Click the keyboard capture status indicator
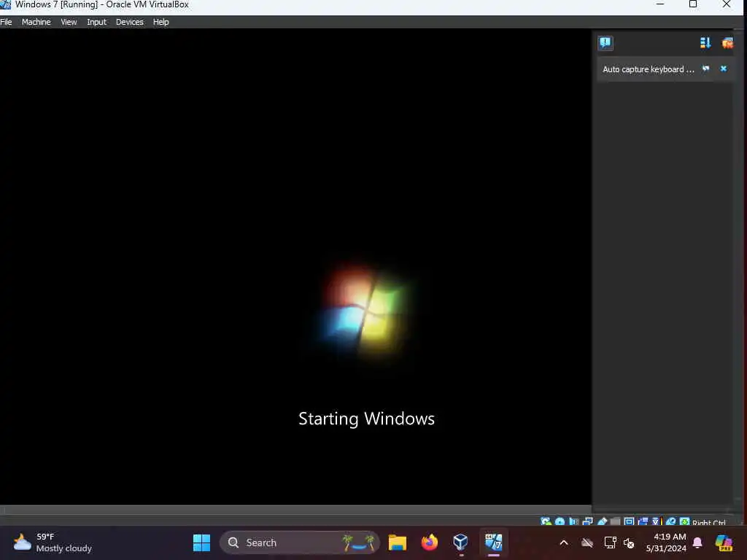Screen dimensions: 747x560 684,522
